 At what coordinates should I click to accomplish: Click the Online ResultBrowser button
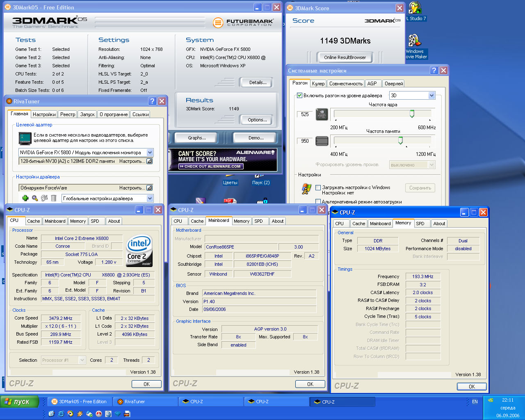tap(345, 57)
